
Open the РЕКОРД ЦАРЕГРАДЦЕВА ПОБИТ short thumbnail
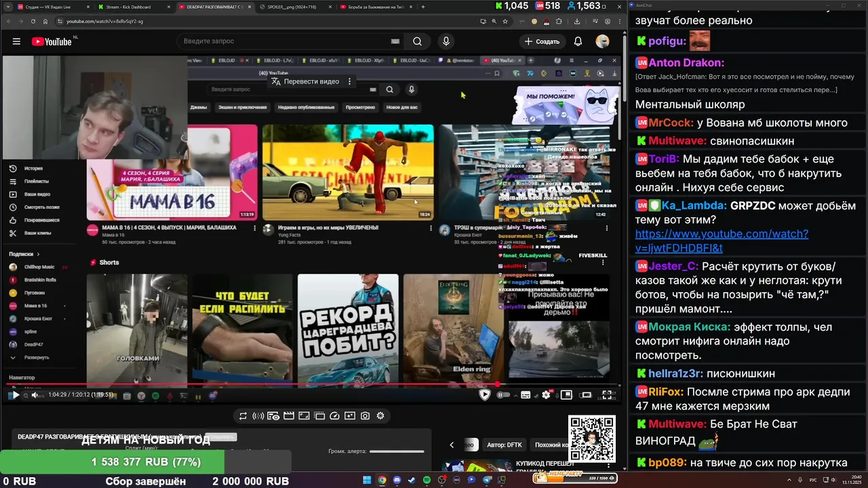coord(348,330)
